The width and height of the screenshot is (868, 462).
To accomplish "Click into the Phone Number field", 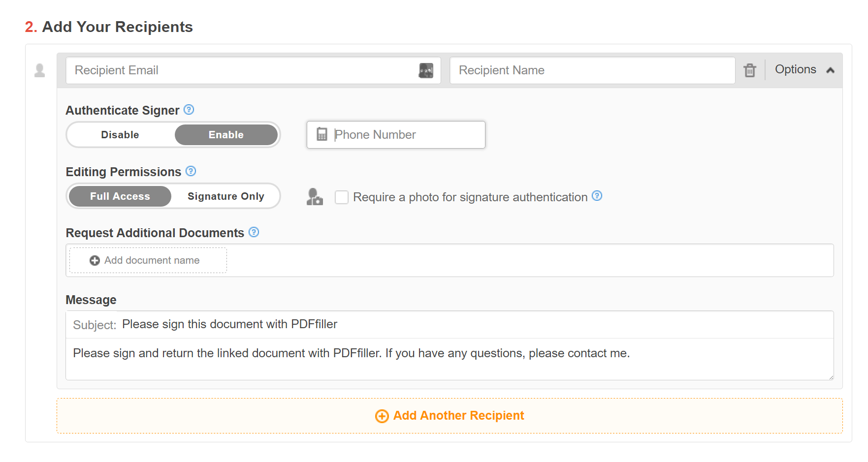I will (396, 135).
